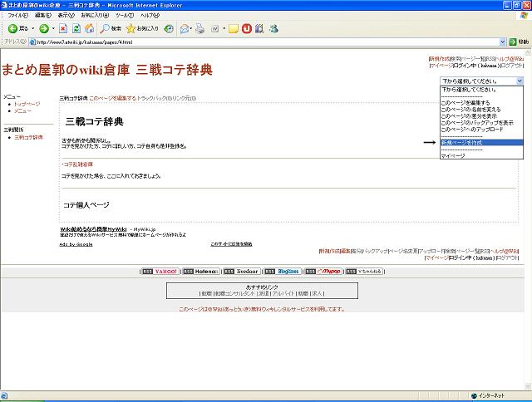This screenshot has width=532, height=402.
Task: Collapse the 下から選択してください dropdown arrow
Action: 520,81
